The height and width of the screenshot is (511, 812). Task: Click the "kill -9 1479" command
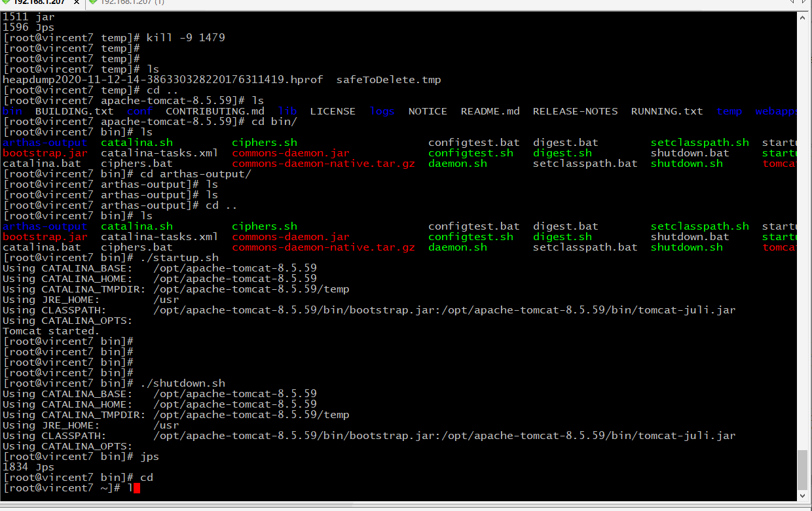185,38
